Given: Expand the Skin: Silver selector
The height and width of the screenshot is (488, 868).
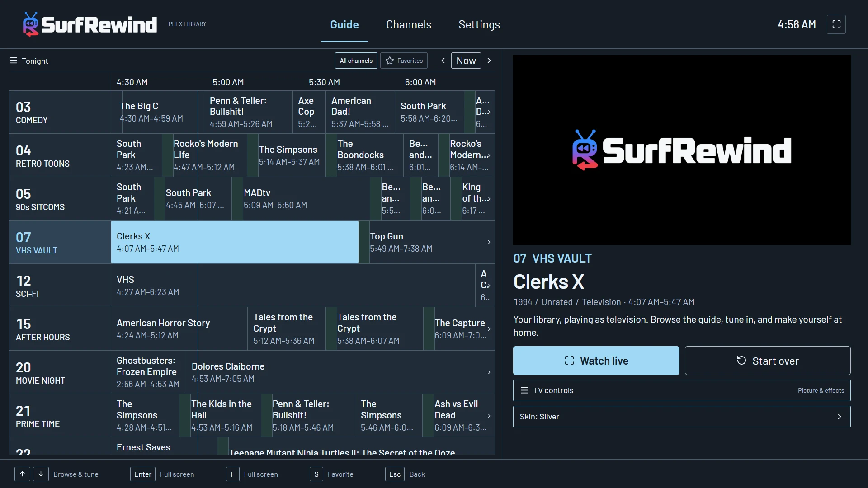Looking at the screenshot, I should point(682,417).
